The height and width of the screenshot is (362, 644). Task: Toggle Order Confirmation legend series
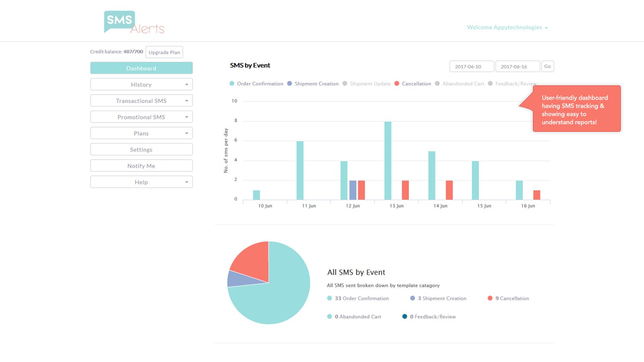(256, 84)
